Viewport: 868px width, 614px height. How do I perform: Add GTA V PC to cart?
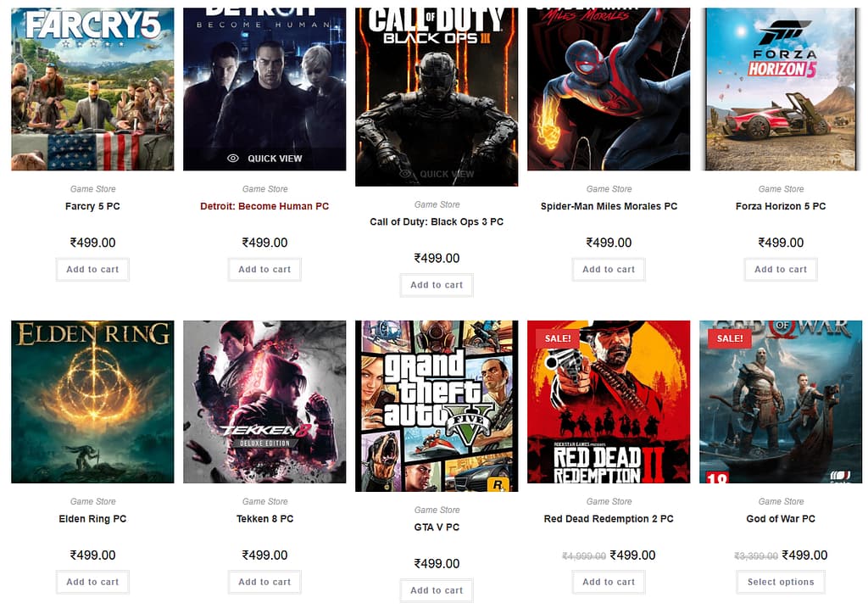[x=437, y=590]
